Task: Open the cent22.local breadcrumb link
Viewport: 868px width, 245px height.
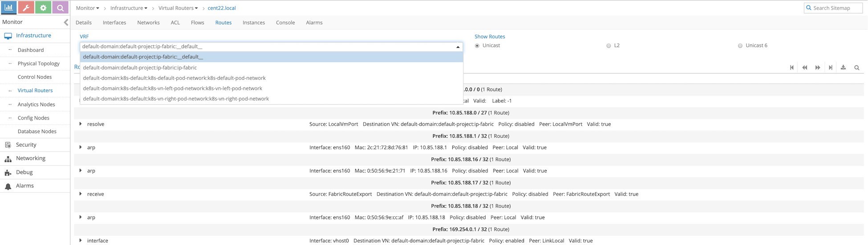Action: click(x=222, y=8)
